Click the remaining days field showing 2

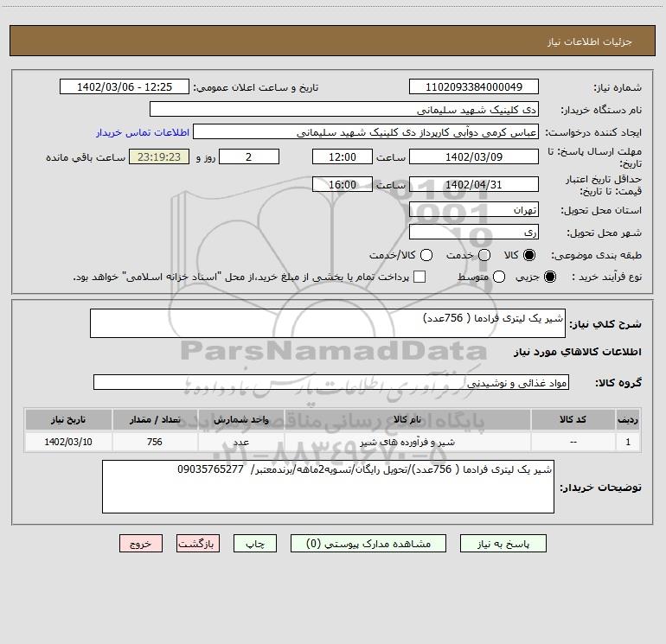point(249,156)
